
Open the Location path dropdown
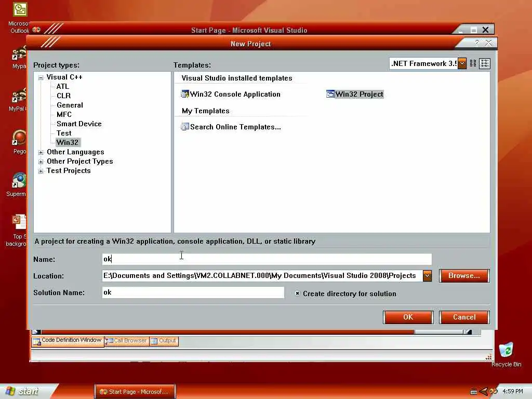pos(427,276)
